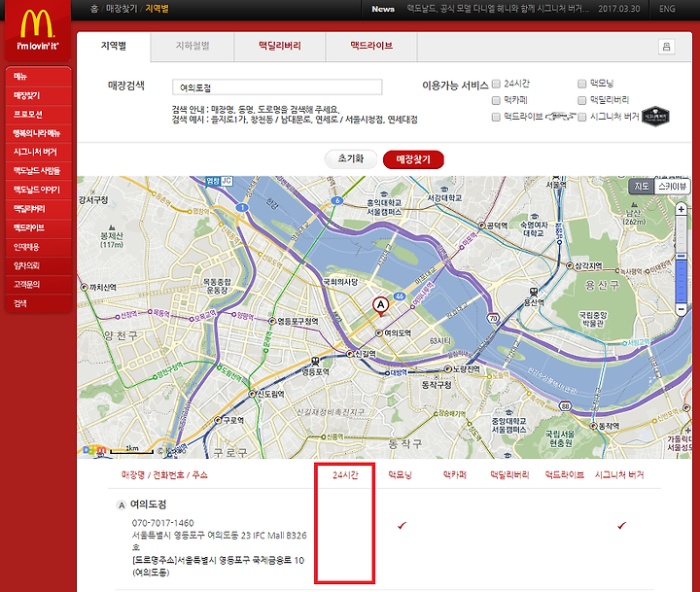Click the phone number 070-7017-1460
The width and height of the screenshot is (700, 592).
163,523
